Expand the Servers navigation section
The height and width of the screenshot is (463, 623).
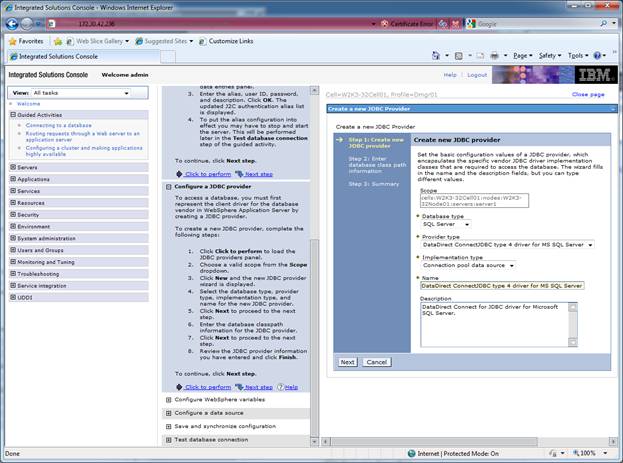pyautogui.click(x=12, y=167)
